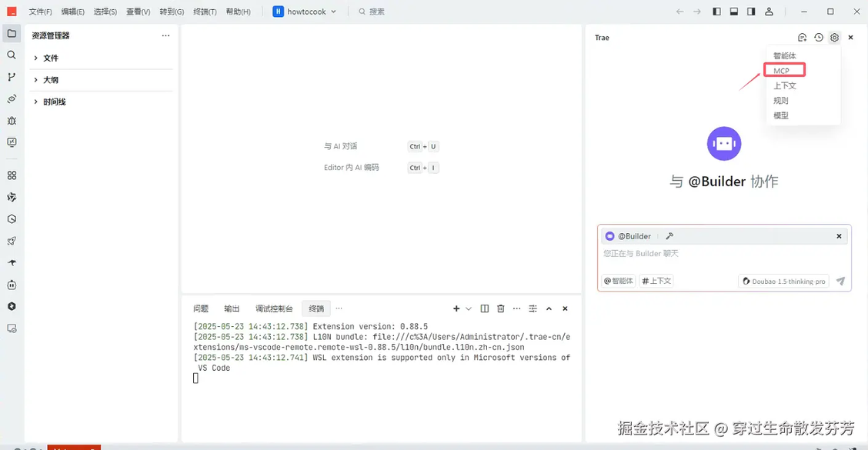Open the 编辑(E) menu
This screenshot has width=868, height=450.
[x=72, y=12]
